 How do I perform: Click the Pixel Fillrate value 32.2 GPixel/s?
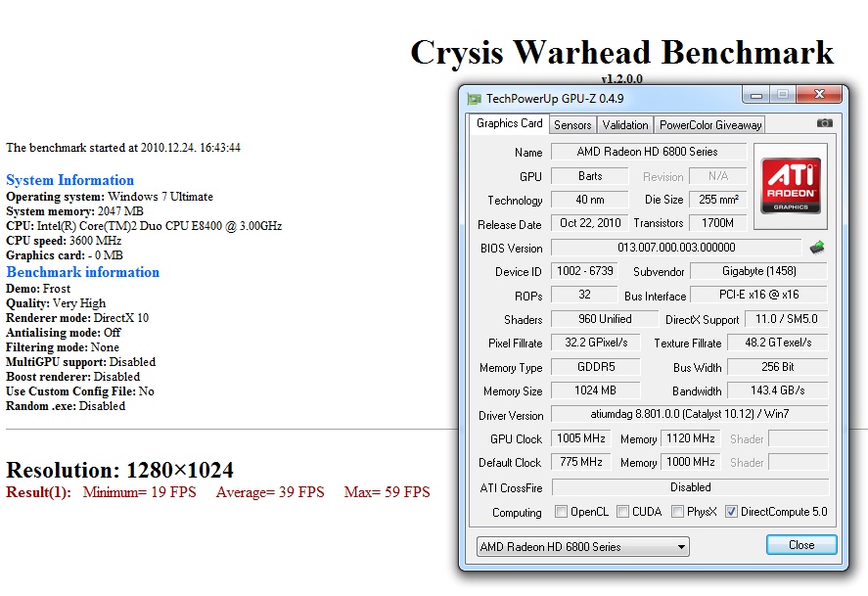pos(596,343)
